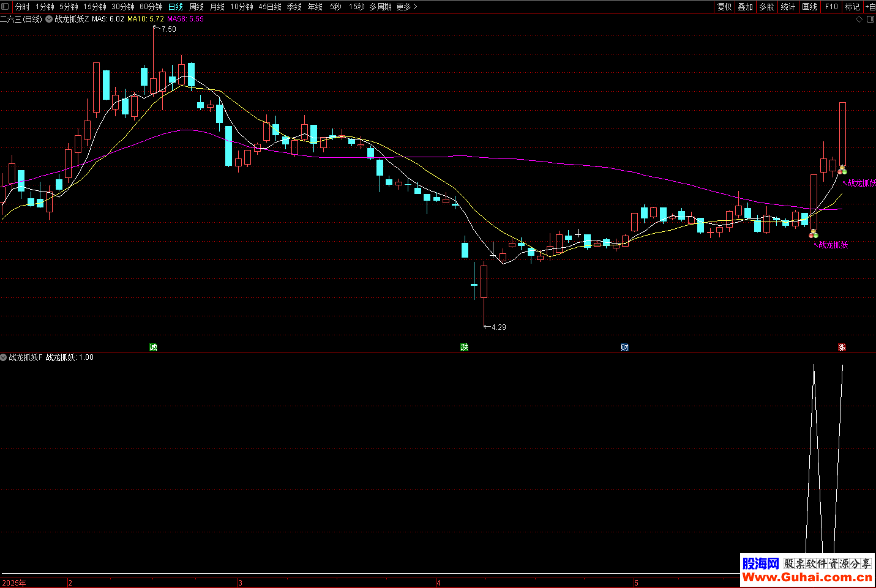
Task: Click the lower 战龙抓妖 signal icon
Action: [814, 234]
